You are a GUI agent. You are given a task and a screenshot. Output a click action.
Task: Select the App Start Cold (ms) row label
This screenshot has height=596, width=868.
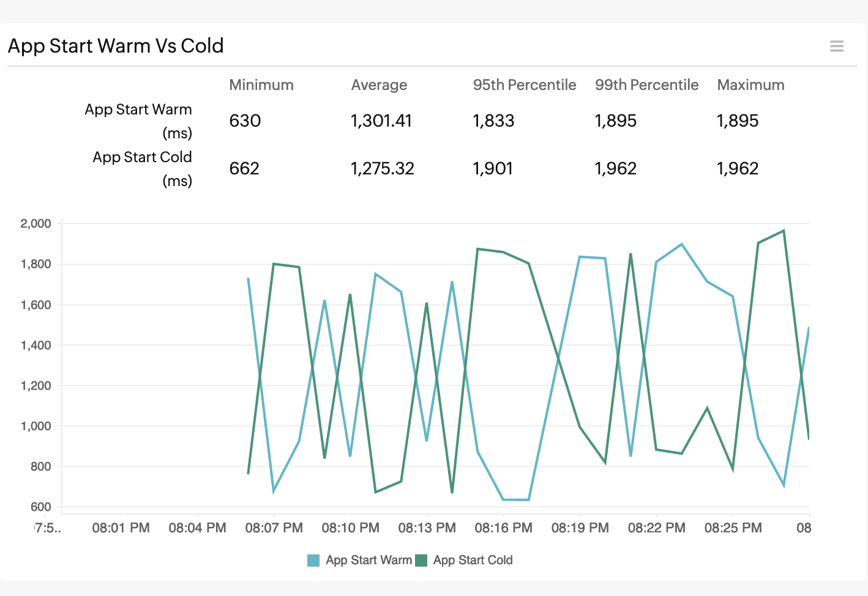point(142,168)
